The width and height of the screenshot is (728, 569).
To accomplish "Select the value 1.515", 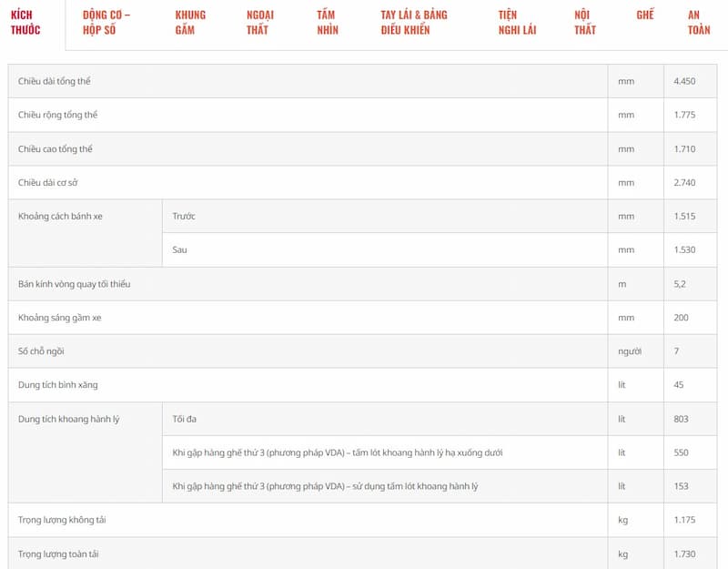I will point(684,217).
